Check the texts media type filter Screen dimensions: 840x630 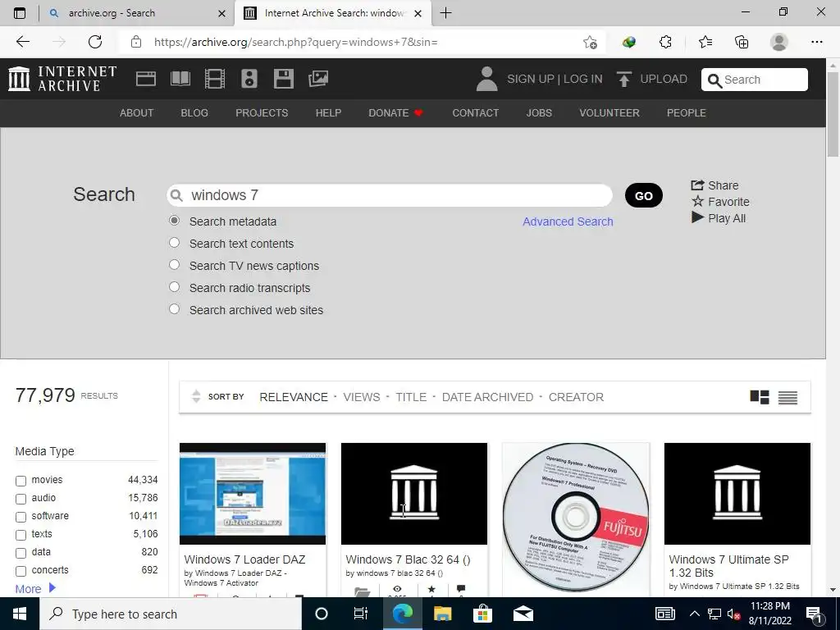21,535
